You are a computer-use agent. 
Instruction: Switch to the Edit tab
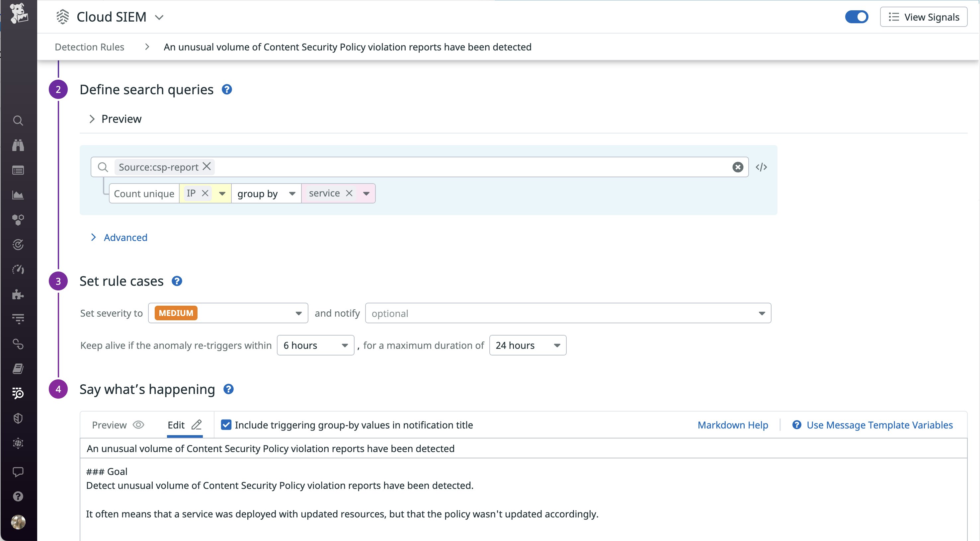(184, 425)
